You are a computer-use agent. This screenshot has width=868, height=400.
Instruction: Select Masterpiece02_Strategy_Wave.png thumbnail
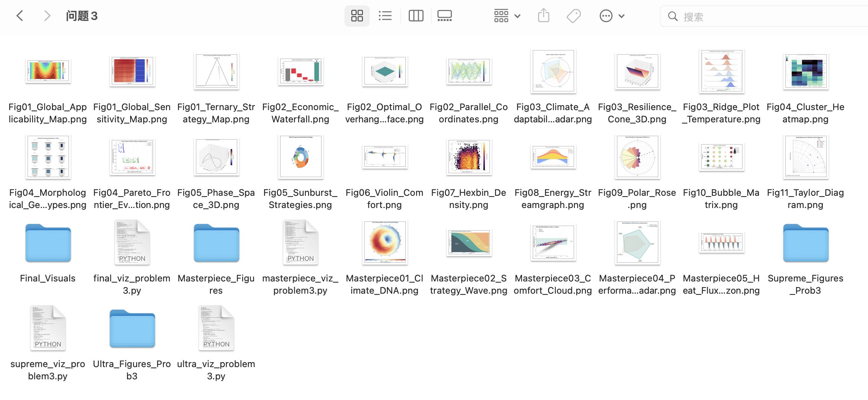click(469, 242)
